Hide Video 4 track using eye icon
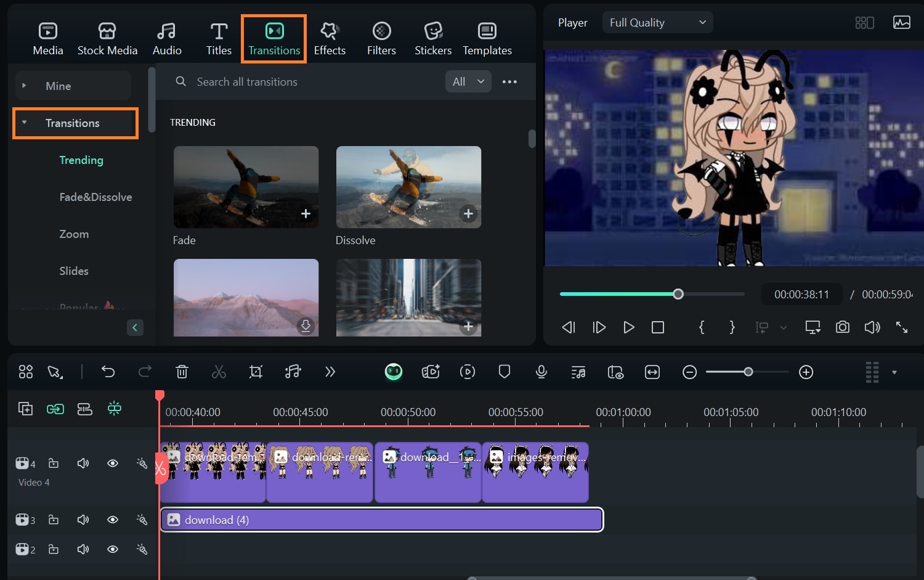The width and height of the screenshot is (924, 580). [113, 464]
